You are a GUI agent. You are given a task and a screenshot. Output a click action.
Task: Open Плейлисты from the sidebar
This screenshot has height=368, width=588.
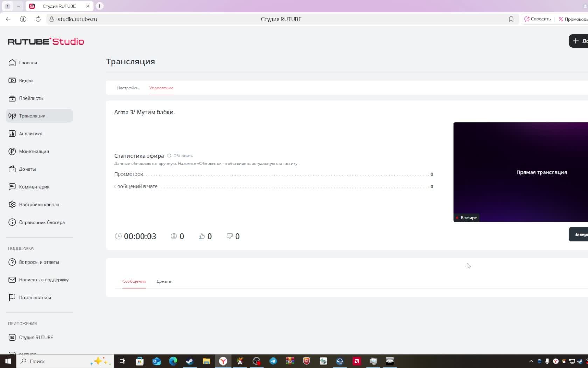pyautogui.click(x=31, y=98)
